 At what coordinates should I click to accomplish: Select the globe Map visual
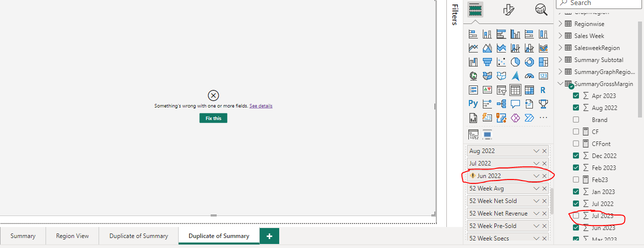coord(473,76)
